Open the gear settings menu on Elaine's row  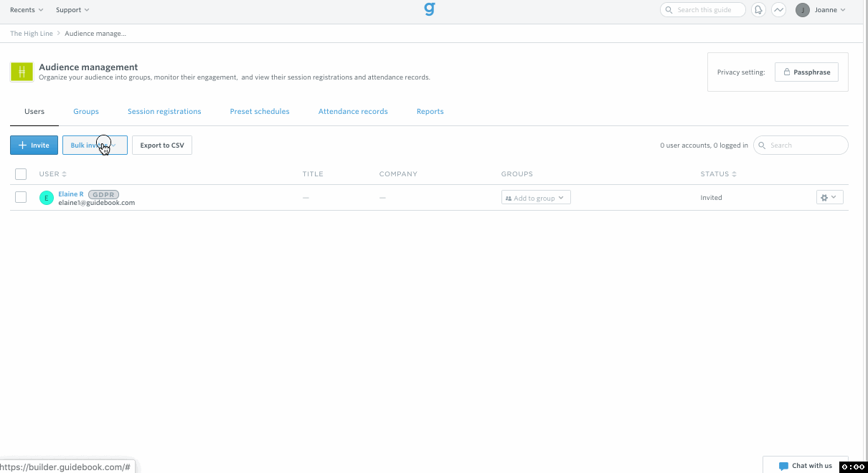point(829,196)
